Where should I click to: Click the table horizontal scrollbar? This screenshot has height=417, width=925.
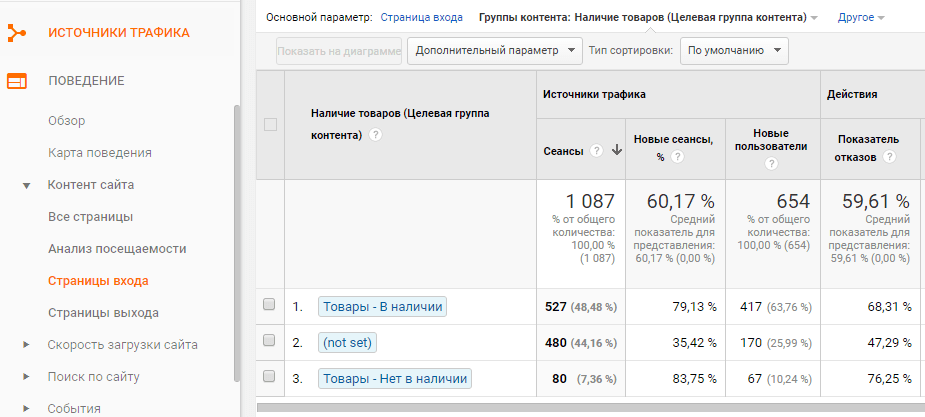click(x=591, y=407)
